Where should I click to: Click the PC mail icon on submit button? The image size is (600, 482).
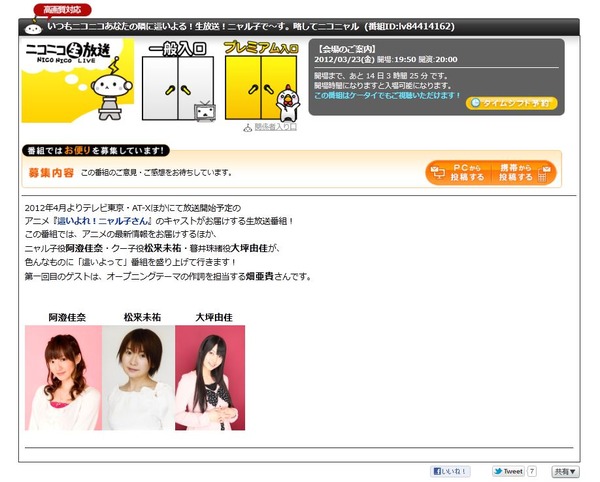438,172
